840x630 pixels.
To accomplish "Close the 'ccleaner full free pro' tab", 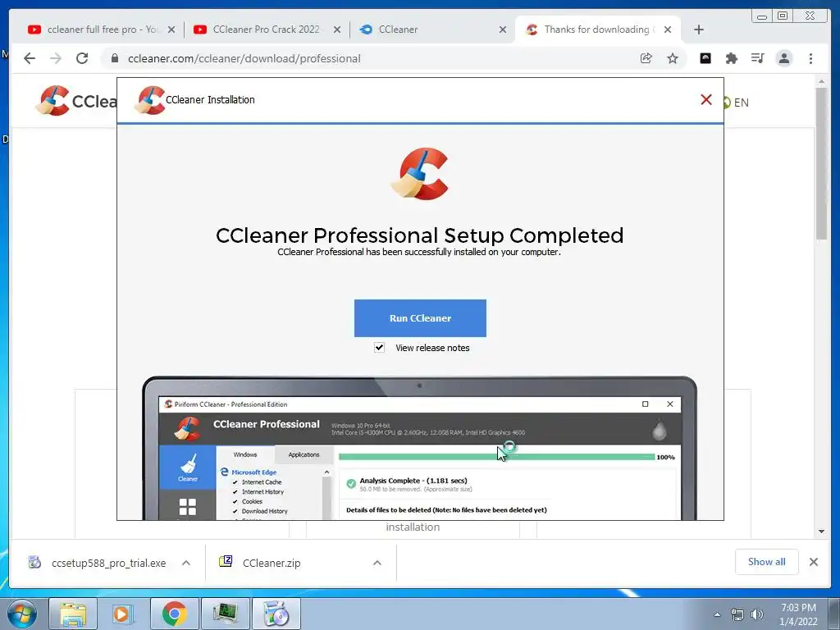I will pos(171,30).
